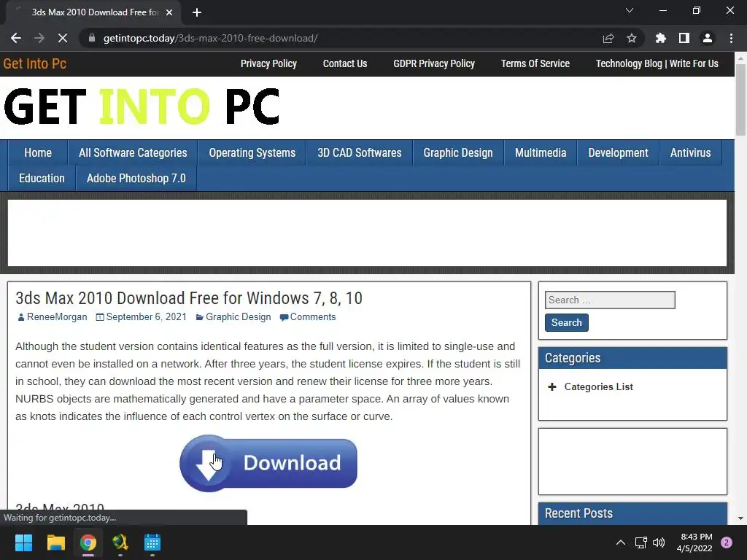Open the Chrome extensions puzzle icon
The image size is (747, 560).
click(x=661, y=38)
